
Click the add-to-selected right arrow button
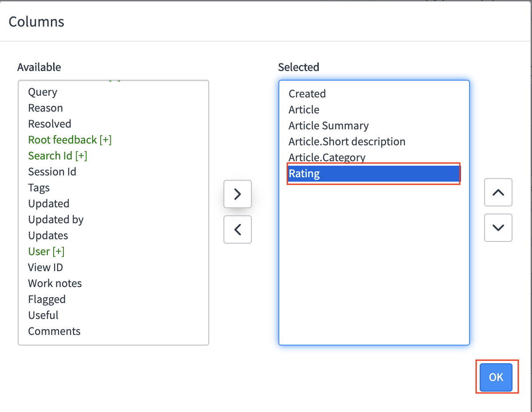(x=238, y=194)
